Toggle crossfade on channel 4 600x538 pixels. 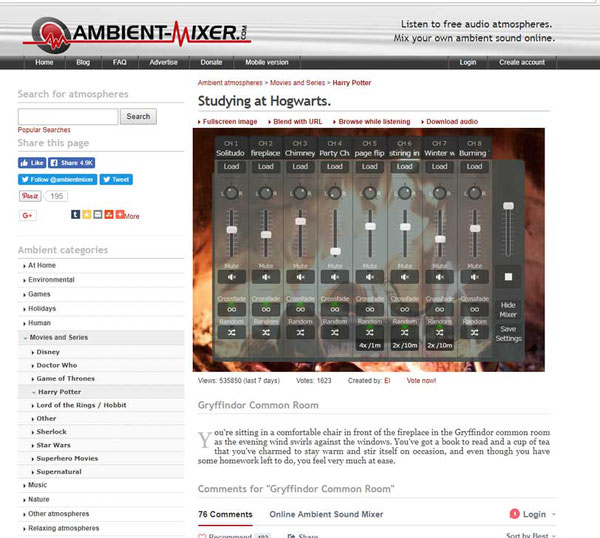click(335, 309)
